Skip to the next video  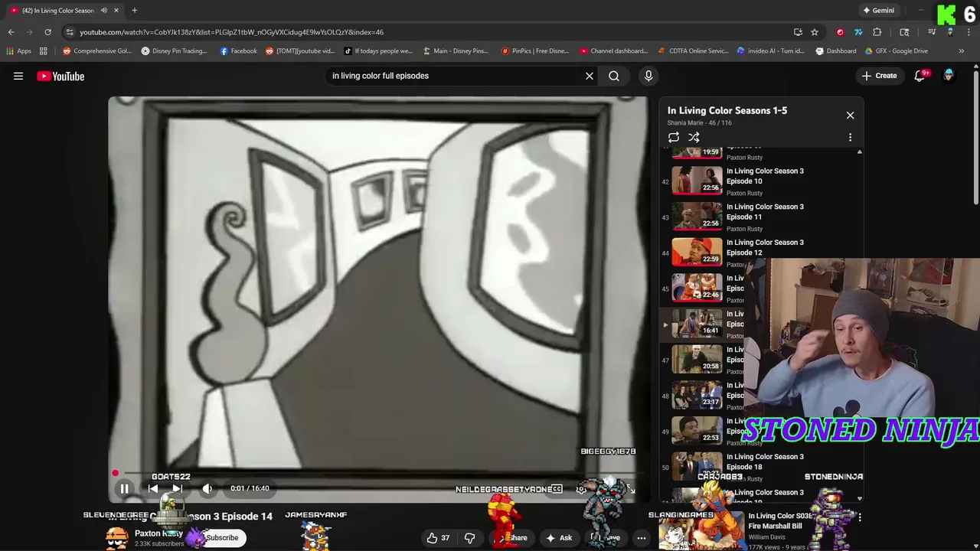(178, 488)
